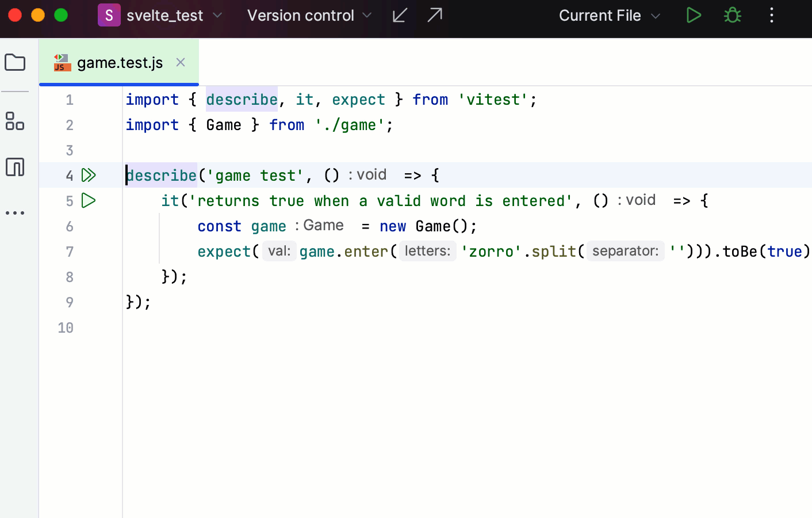Click the svelte_test project avatar icon
Screen dimensions: 812x518
[x=109, y=15]
